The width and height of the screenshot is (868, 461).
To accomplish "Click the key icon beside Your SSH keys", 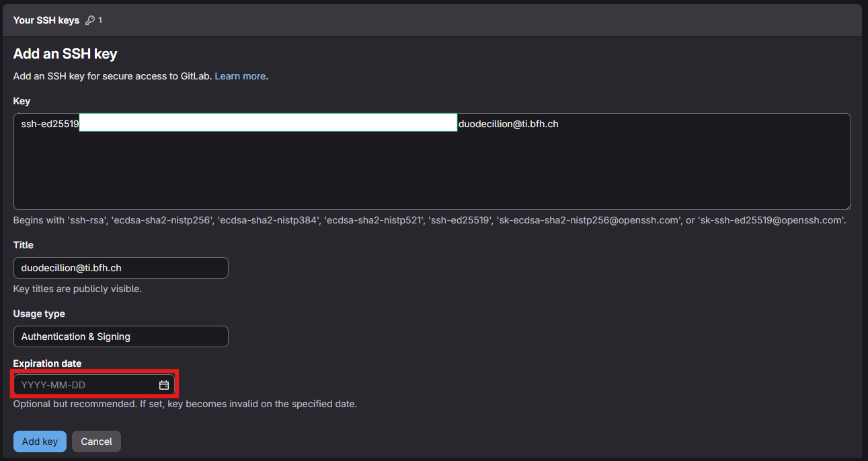I will 90,20.
